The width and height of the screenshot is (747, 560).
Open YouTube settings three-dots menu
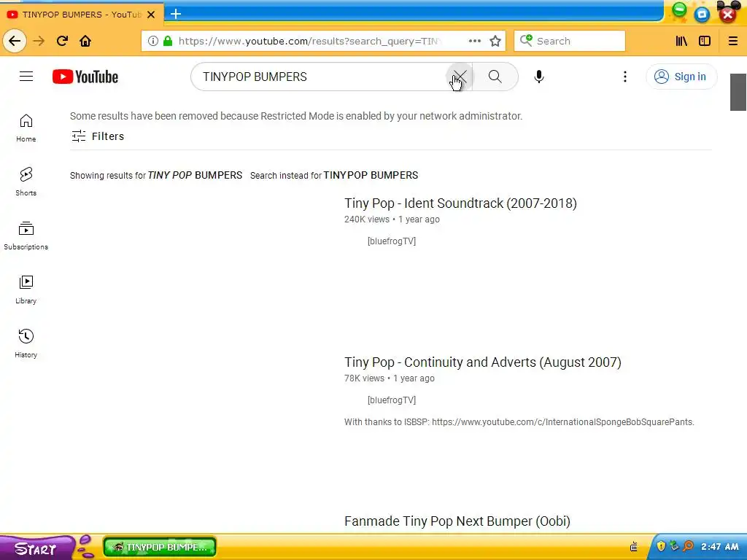point(625,77)
